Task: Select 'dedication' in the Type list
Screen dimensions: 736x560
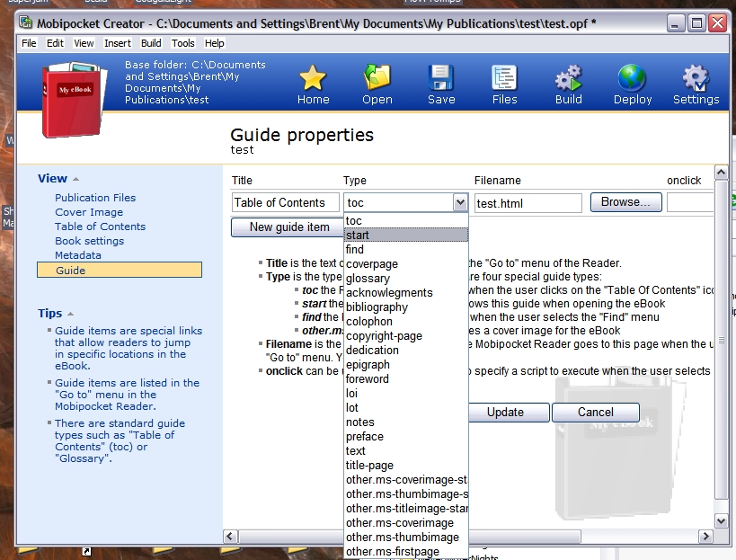Action: (x=406, y=351)
